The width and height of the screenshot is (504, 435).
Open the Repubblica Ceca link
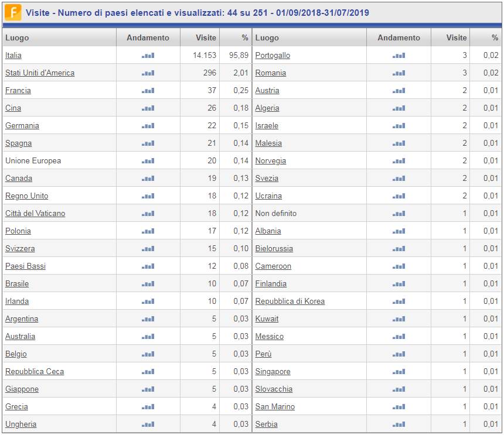pyautogui.click(x=35, y=371)
